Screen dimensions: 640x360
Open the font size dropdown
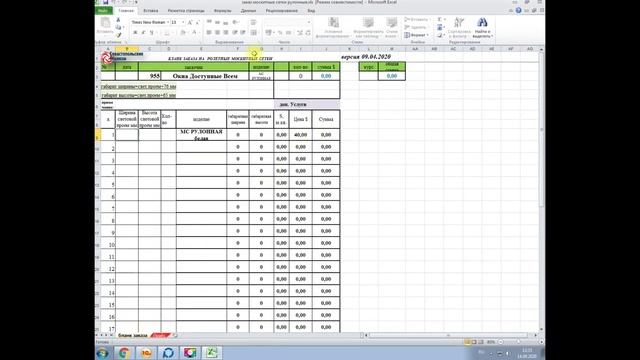tap(183, 22)
